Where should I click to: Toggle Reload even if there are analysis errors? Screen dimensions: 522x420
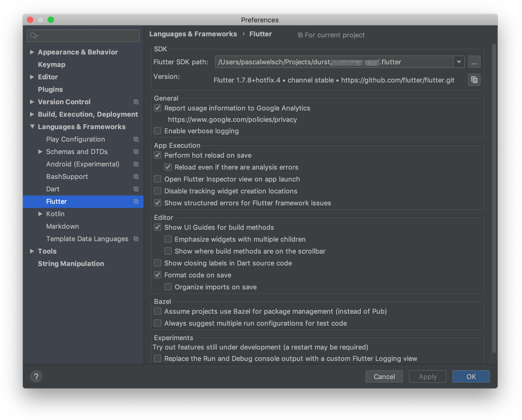click(168, 167)
